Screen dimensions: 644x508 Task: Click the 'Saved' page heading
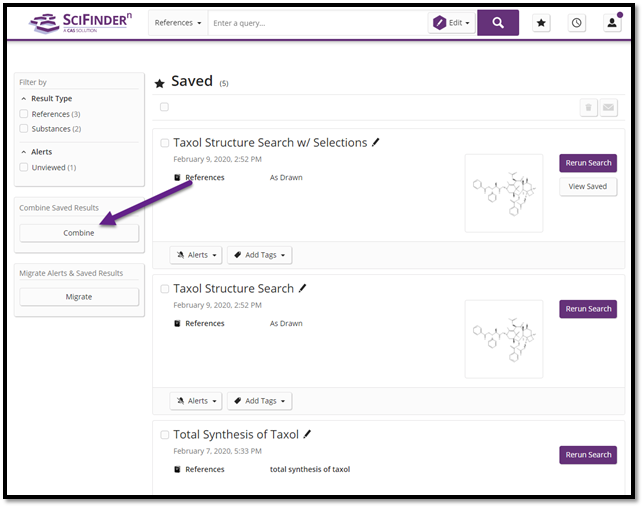tap(192, 81)
